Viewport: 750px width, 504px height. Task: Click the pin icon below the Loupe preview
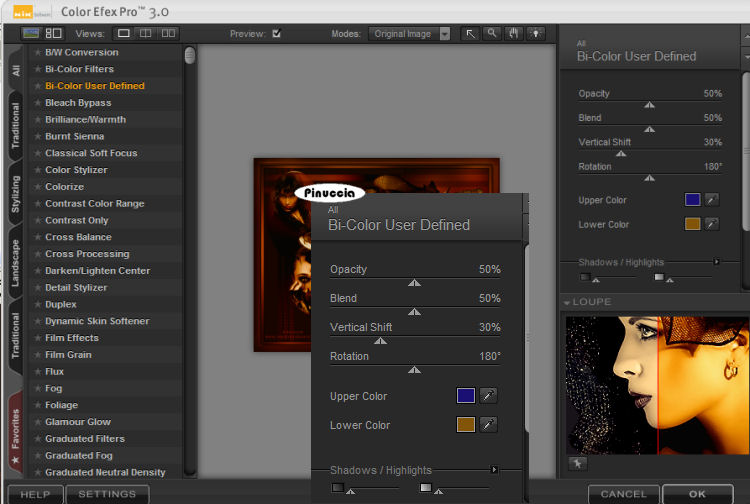pyautogui.click(x=577, y=463)
